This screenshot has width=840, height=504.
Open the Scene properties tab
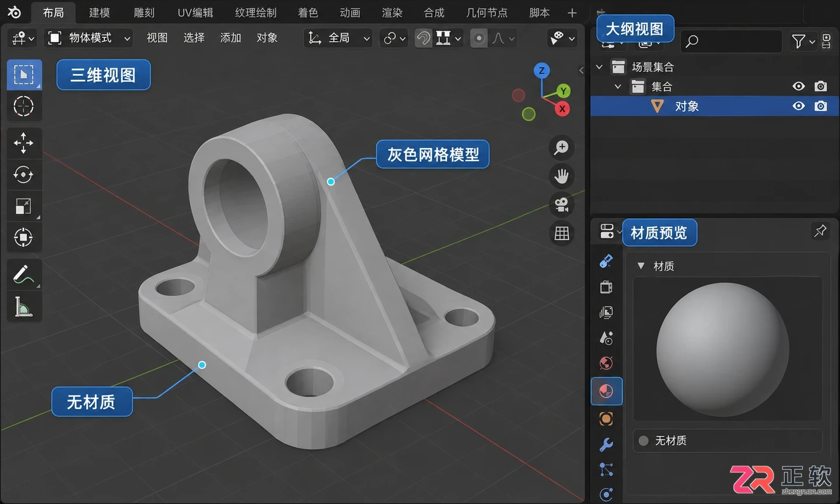tap(606, 338)
